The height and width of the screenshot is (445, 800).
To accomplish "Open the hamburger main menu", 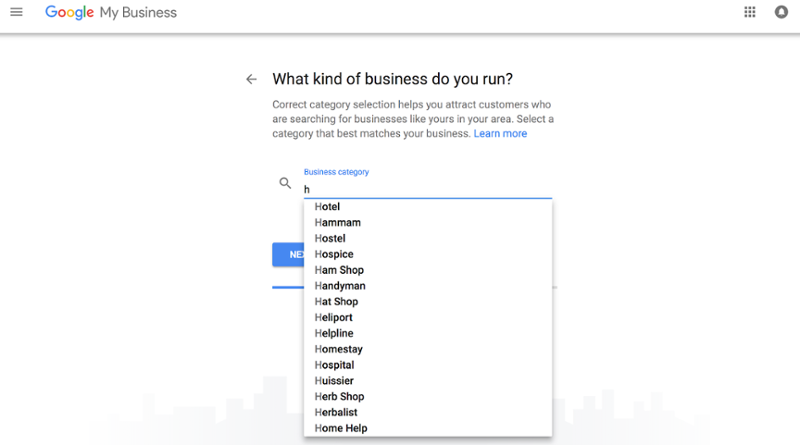I will (16, 12).
